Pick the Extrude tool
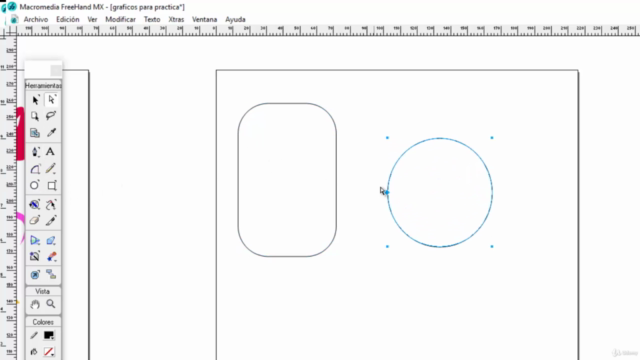This screenshot has width=640, height=360. point(51,240)
